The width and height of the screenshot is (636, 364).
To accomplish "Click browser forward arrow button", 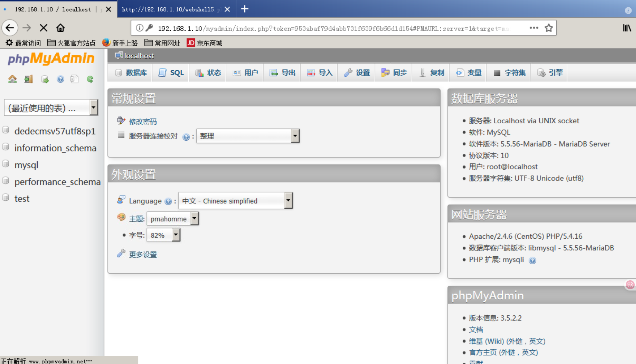I will [27, 28].
